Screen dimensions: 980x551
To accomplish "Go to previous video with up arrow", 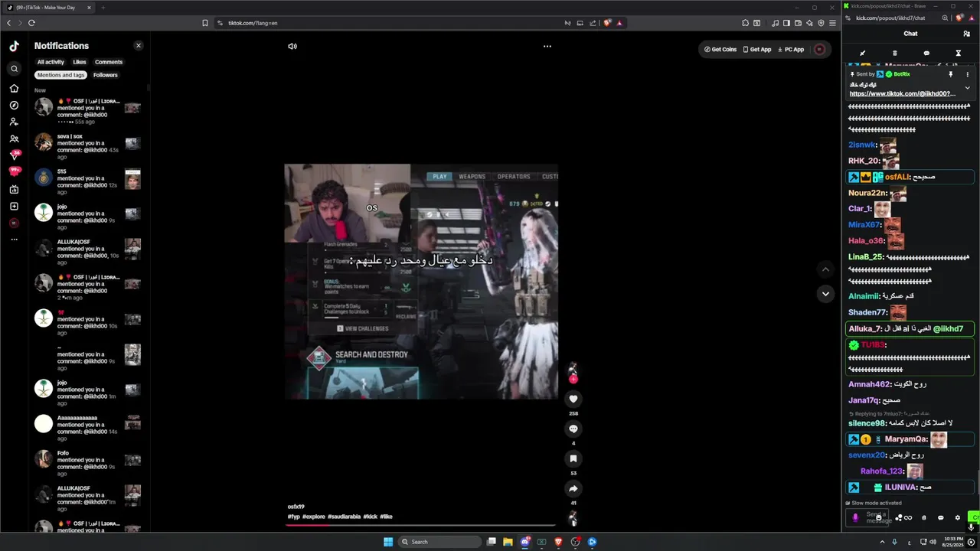I will point(825,269).
